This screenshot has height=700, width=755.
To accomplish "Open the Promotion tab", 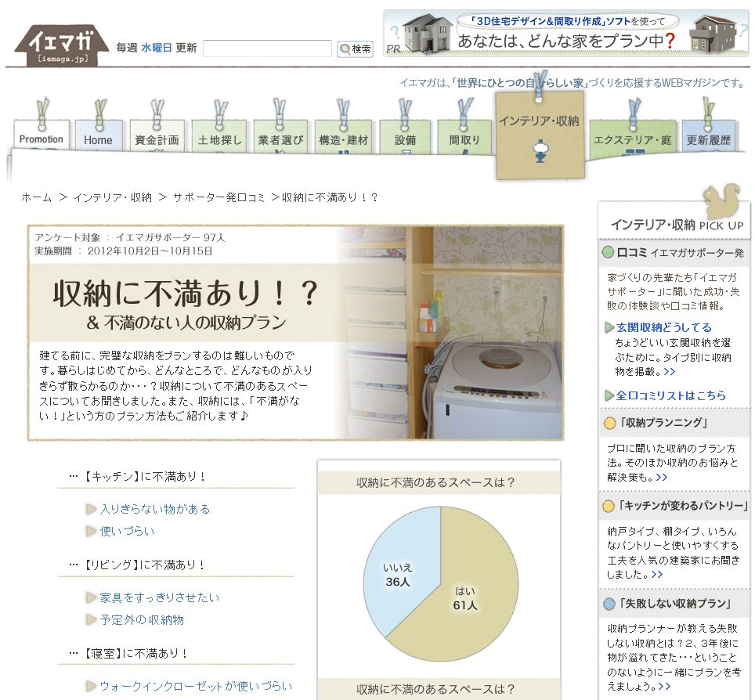I will pos(42,135).
